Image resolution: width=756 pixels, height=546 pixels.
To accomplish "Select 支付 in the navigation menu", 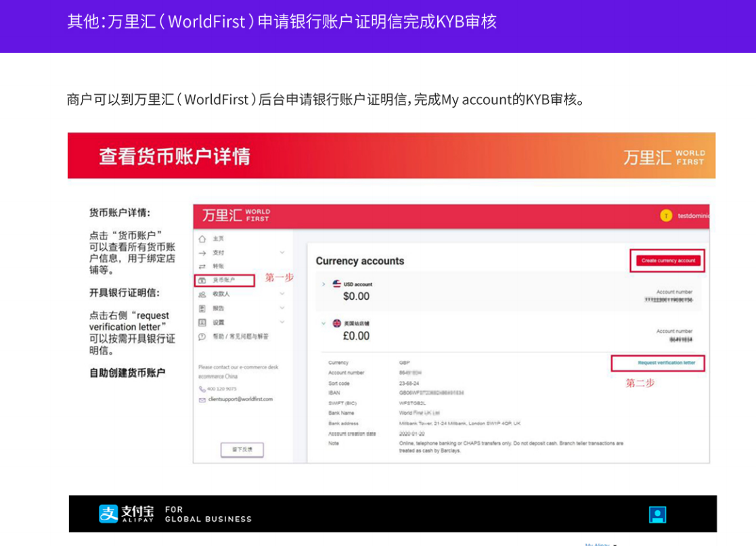I will point(218,253).
